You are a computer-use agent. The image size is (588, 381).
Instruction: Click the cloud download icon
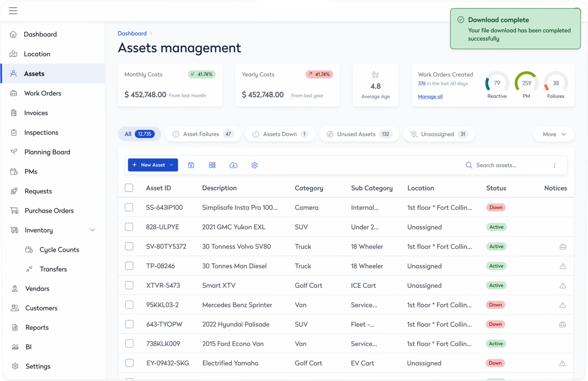click(233, 165)
